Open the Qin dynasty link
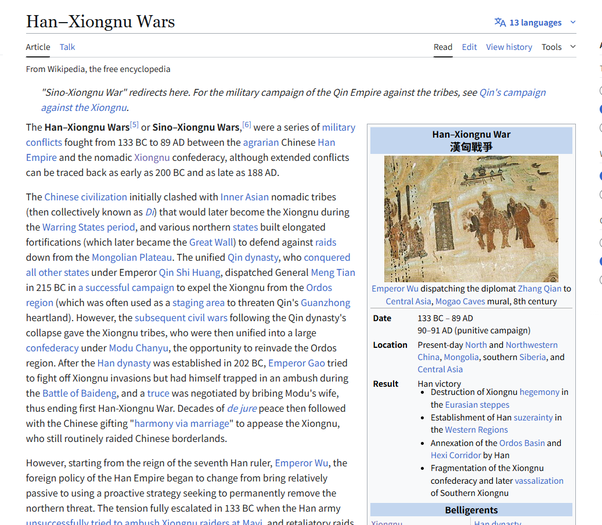This screenshot has width=602, height=525. [x=253, y=257]
